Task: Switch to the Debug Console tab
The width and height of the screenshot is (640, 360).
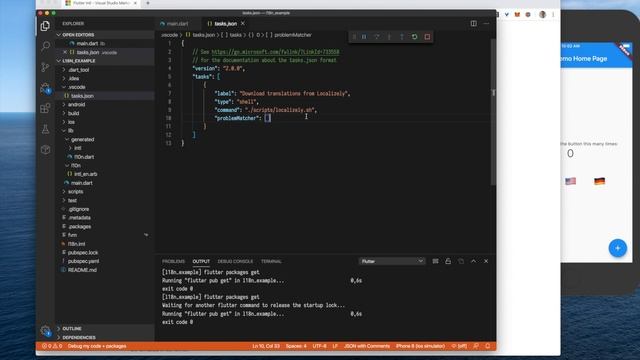Action: [235, 261]
